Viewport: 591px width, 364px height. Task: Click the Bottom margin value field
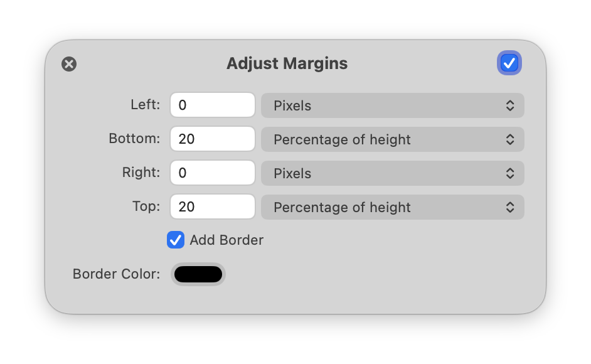[x=213, y=139]
